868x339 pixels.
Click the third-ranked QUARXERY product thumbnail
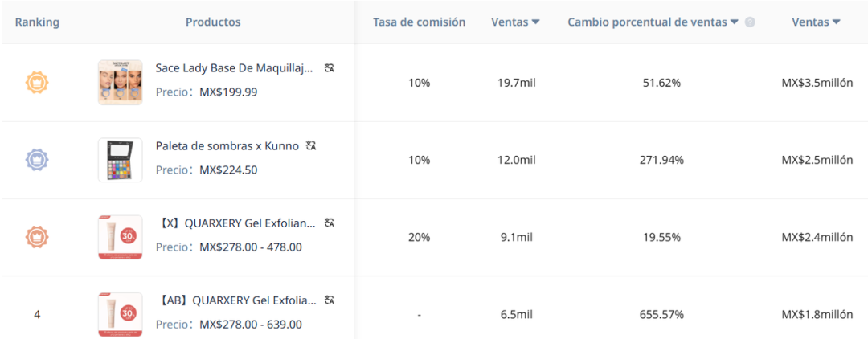[x=120, y=236]
